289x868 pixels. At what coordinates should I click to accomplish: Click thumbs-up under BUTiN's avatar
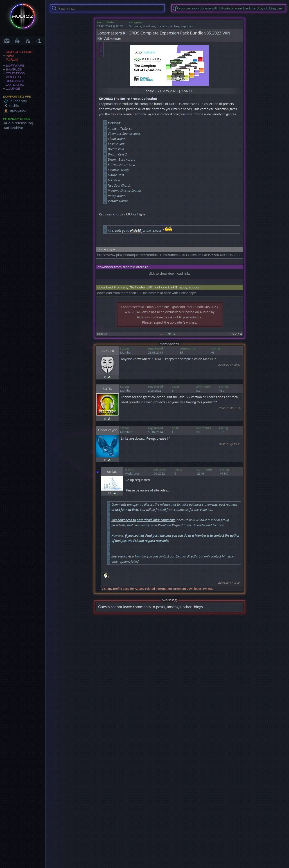click(x=109, y=418)
